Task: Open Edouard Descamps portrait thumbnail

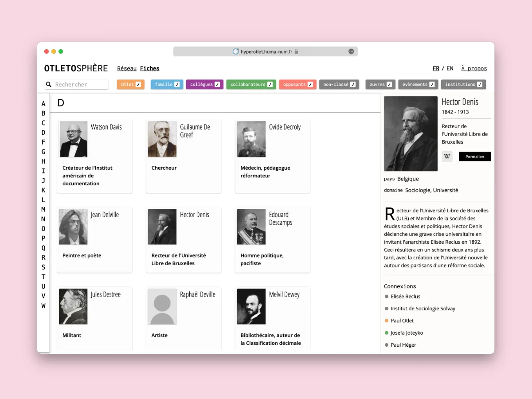Action: pos(251,227)
